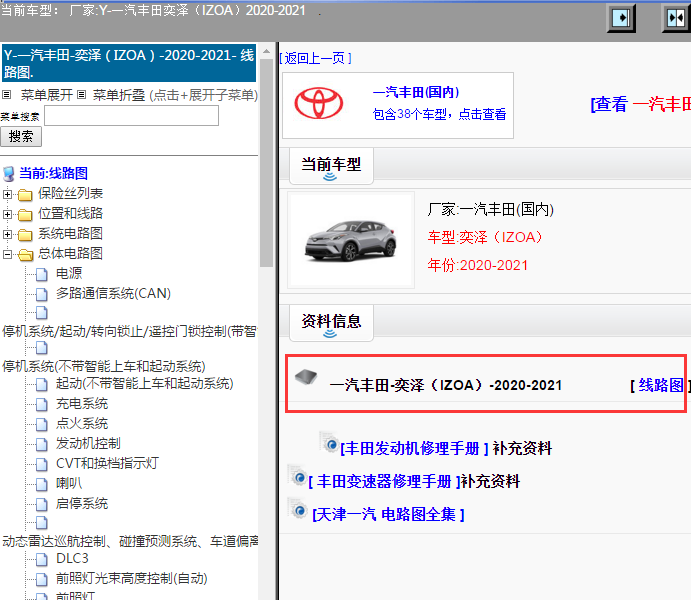Select 停机系统(不带智能上车和起动系统) item
The width and height of the screenshot is (691, 600).
(x=104, y=367)
